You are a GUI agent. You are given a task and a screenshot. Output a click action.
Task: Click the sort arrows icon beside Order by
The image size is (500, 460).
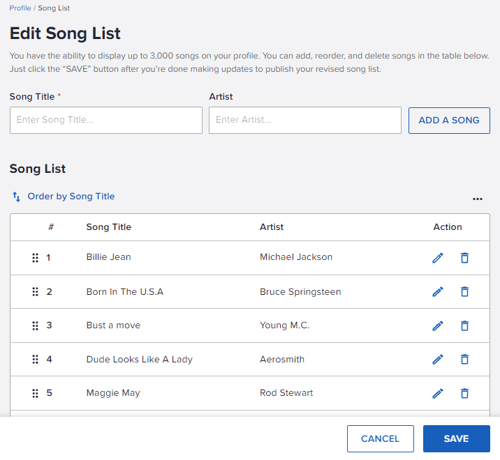click(16, 197)
